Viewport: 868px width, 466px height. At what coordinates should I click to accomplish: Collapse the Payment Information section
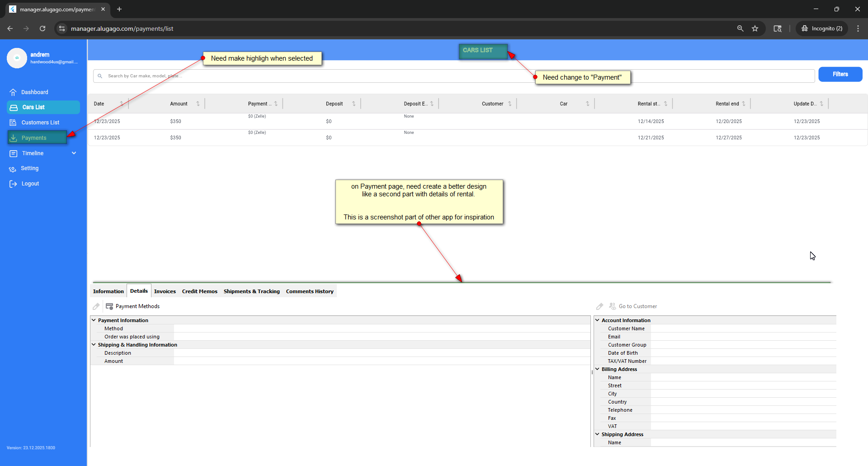pyautogui.click(x=94, y=320)
